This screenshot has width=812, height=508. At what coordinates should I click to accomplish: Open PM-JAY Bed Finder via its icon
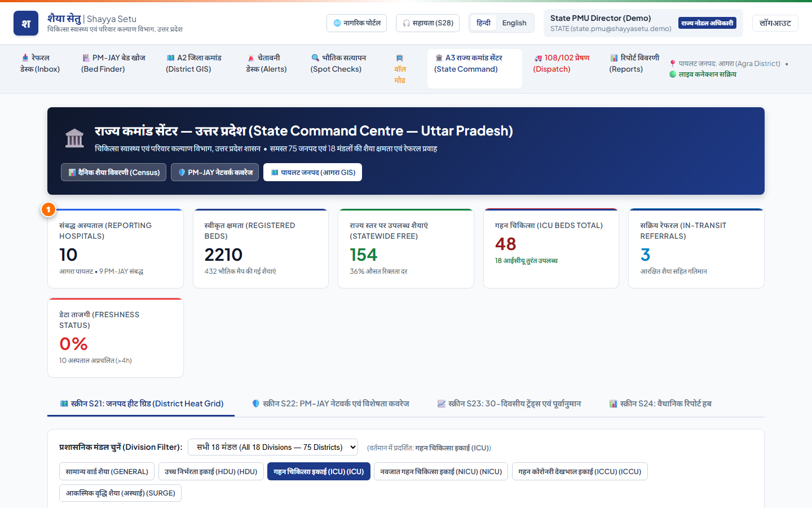pos(86,58)
